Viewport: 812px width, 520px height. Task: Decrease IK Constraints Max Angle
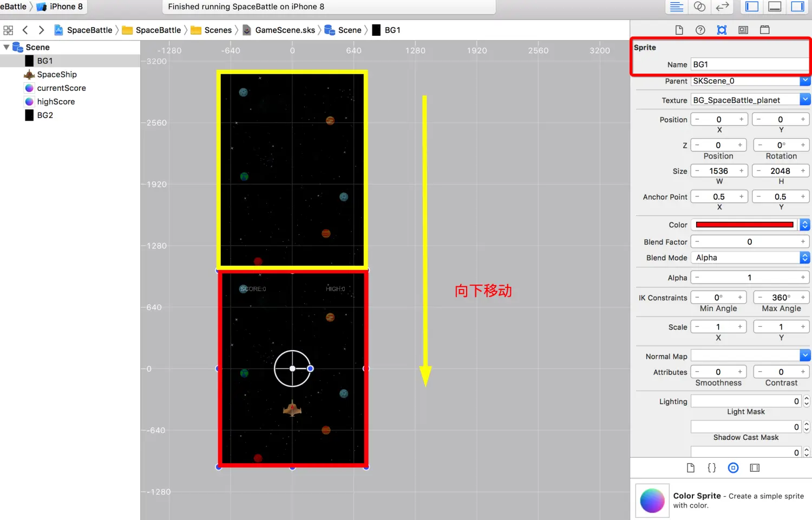point(760,298)
